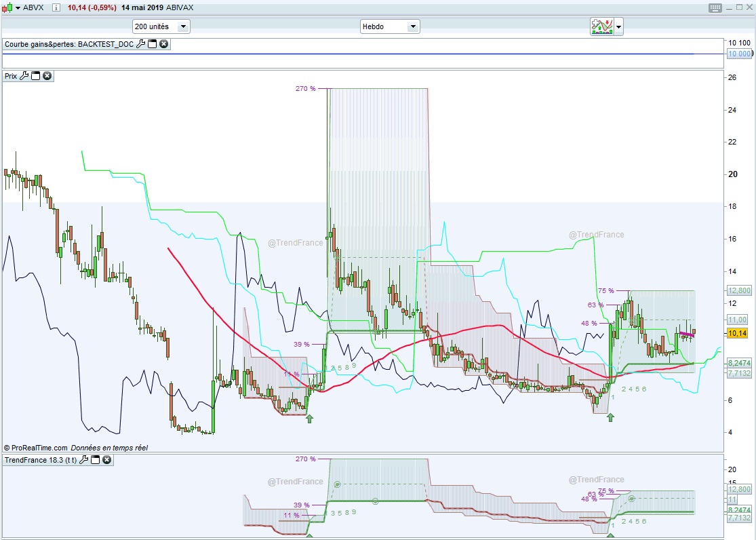Open the Hebdo timeframe dropdown

coord(390,26)
